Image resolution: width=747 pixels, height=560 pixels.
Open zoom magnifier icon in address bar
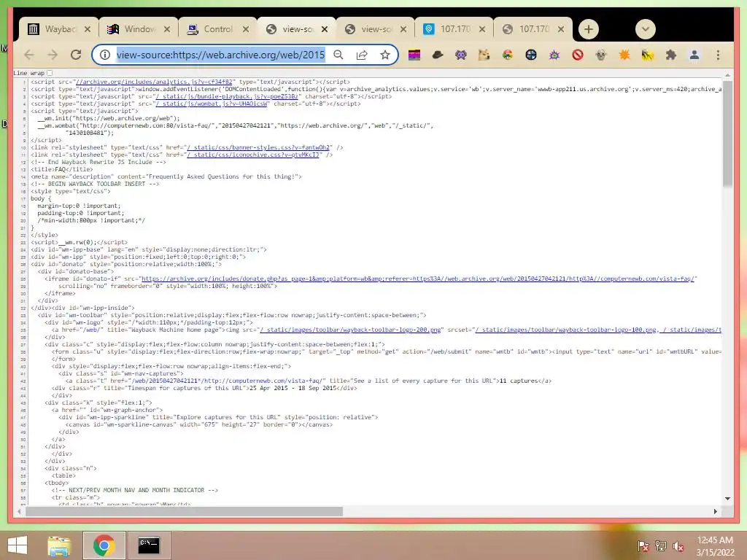[x=338, y=55]
